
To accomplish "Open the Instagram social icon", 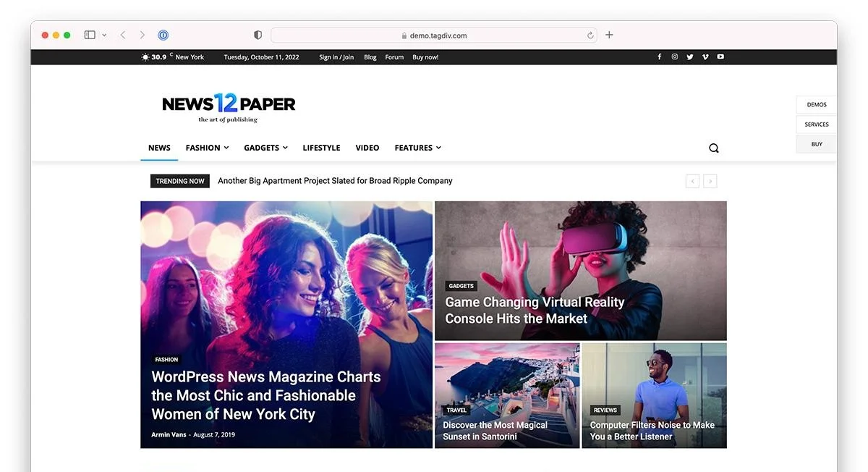I will click(674, 57).
